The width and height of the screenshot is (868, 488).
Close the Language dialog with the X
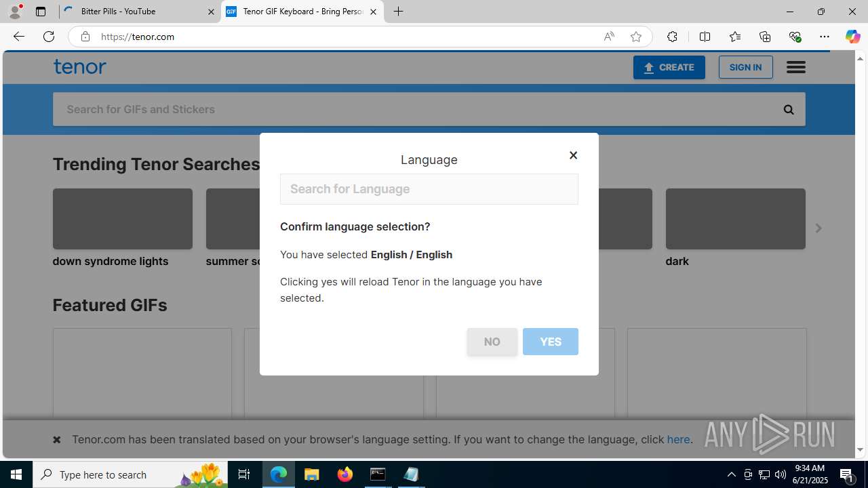pyautogui.click(x=573, y=155)
